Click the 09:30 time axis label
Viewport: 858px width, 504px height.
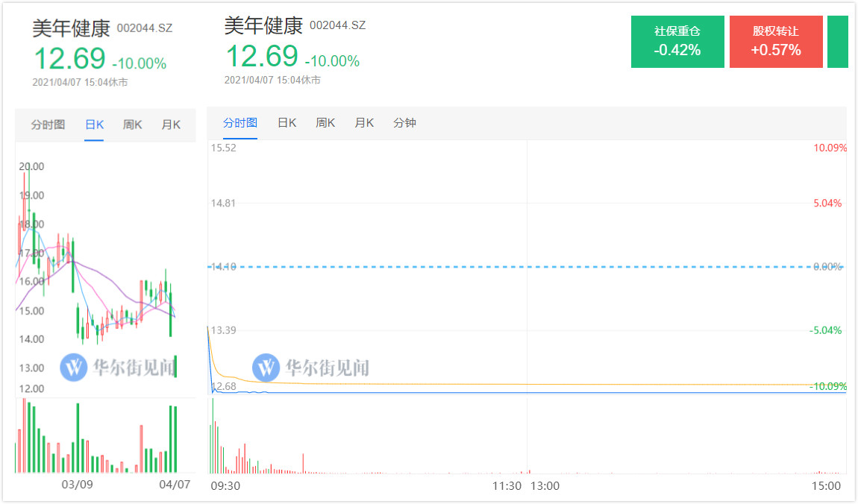(225, 485)
